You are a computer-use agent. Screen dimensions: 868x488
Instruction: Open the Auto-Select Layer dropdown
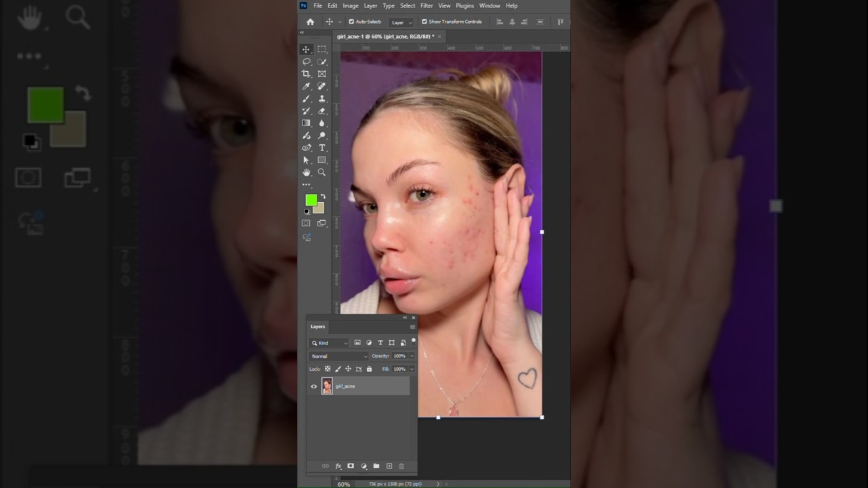coord(401,22)
